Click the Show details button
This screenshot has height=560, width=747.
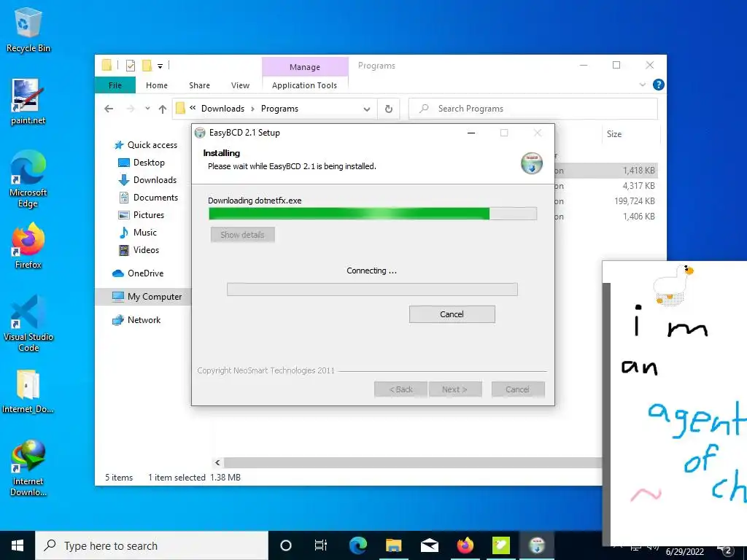click(x=242, y=235)
